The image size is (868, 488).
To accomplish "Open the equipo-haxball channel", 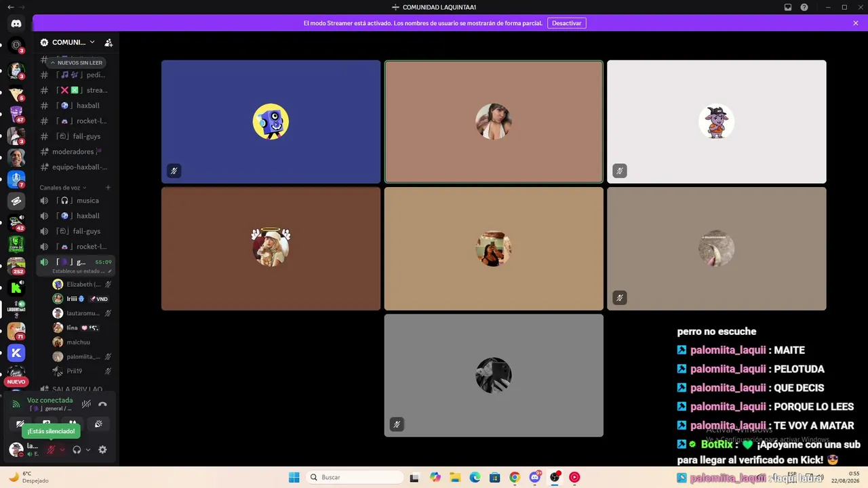I will [75, 167].
